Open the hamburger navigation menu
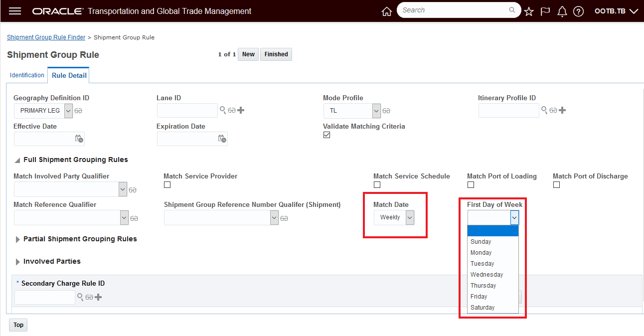 15,11
